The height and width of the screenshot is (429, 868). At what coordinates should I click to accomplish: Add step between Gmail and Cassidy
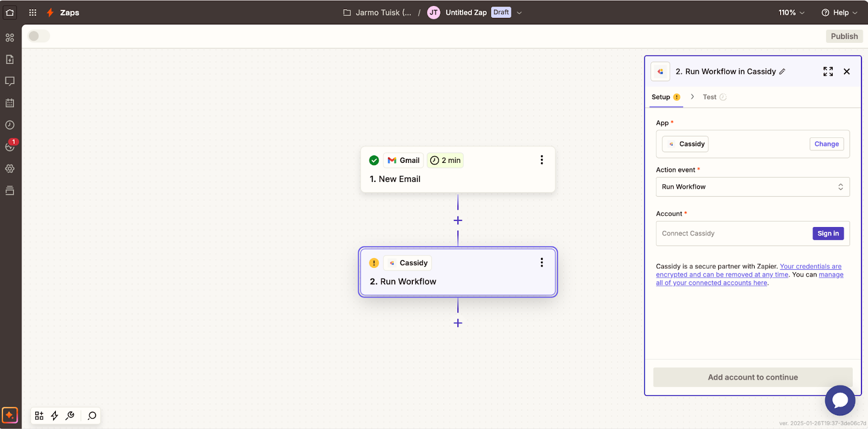[x=458, y=220]
